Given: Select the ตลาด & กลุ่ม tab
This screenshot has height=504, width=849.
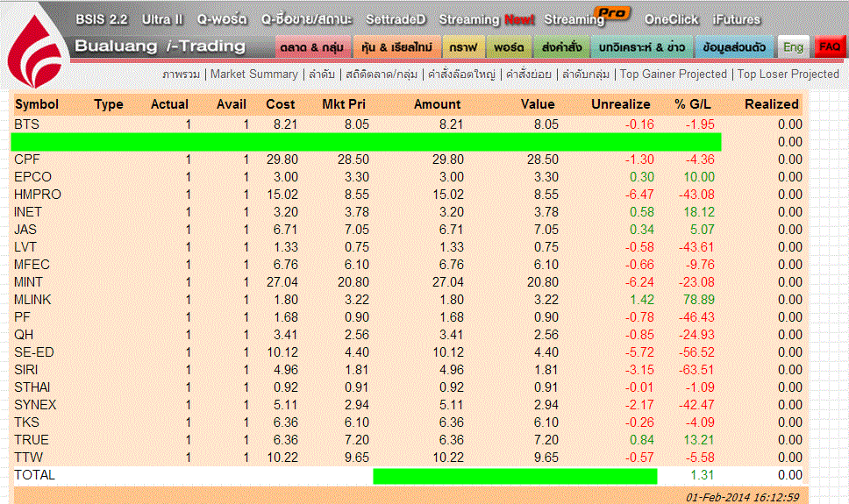Looking at the screenshot, I should pyautogui.click(x=312, y=46).
